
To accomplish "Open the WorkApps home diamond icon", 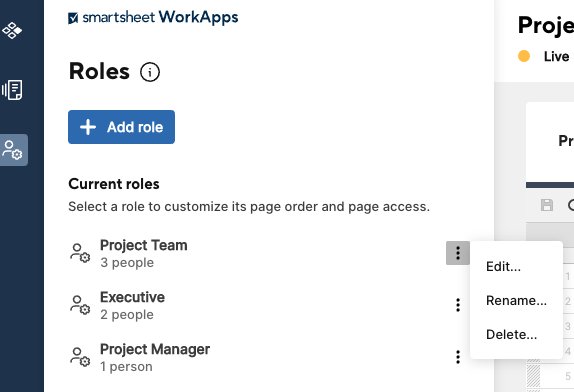I will [12, 30].
